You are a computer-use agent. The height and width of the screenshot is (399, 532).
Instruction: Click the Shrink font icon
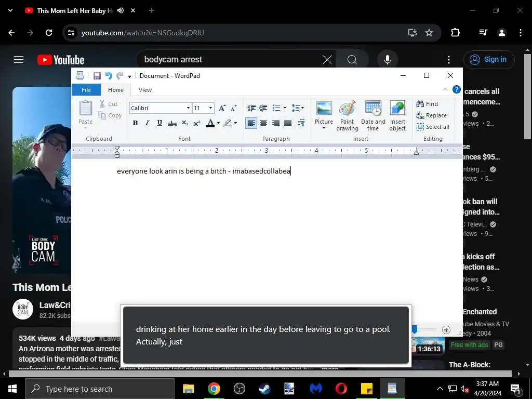coord(233,108)
